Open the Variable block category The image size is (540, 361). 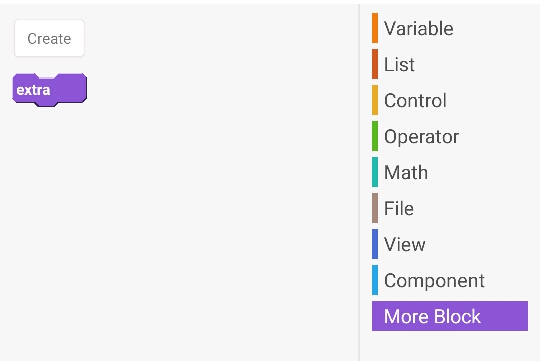450,28
